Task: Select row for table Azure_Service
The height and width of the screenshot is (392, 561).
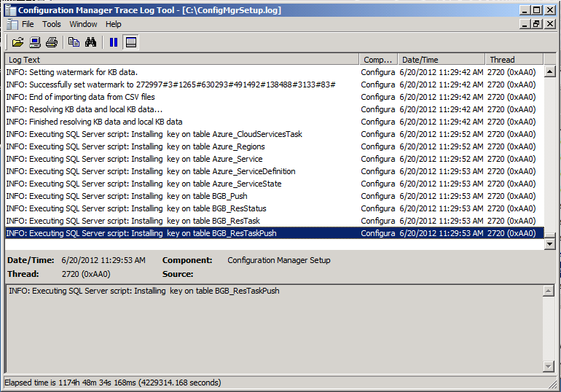Action: pyautogui.click(x=275, y=159)
